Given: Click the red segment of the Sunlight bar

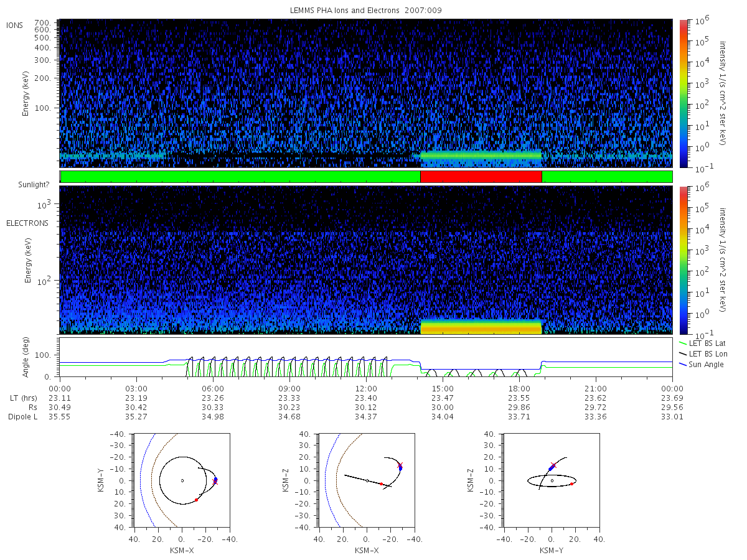Looking at the screenshot, I should pyautogui.click(x=481, y=177).
